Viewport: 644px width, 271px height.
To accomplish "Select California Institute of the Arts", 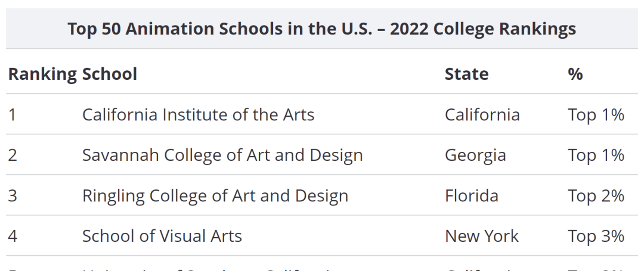I will 199,114.
